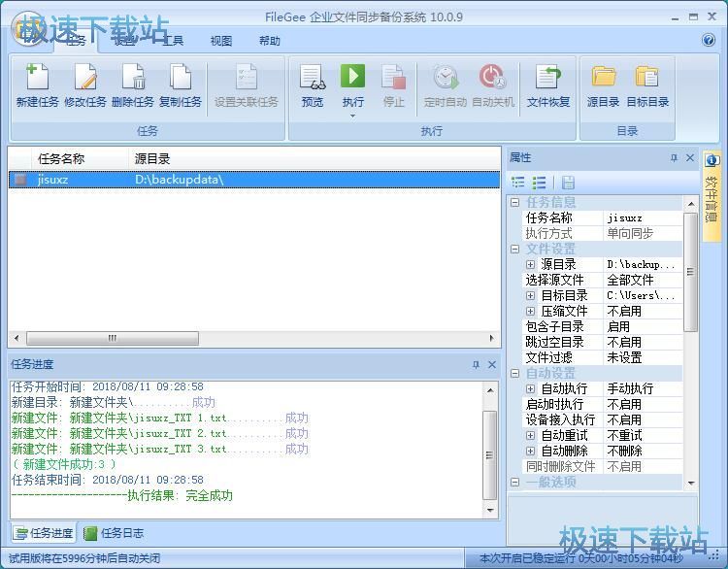Pin the 属性 properties panel
The height and width of the screenshot is (569, 728).
click(674, 158)
